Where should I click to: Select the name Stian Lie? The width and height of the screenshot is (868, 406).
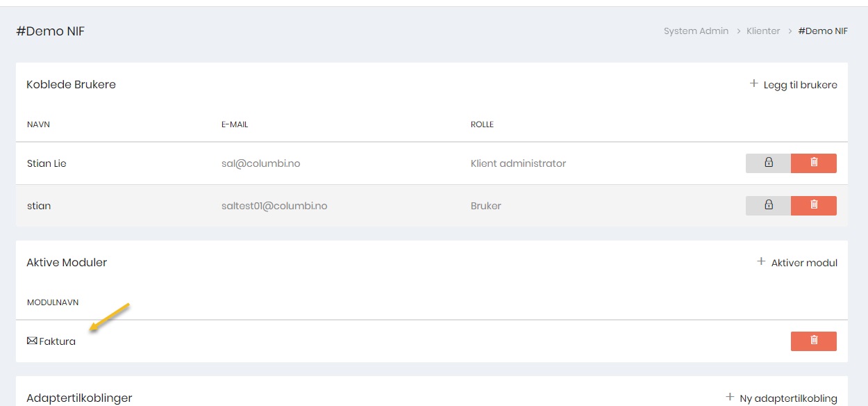click(47, 163)
